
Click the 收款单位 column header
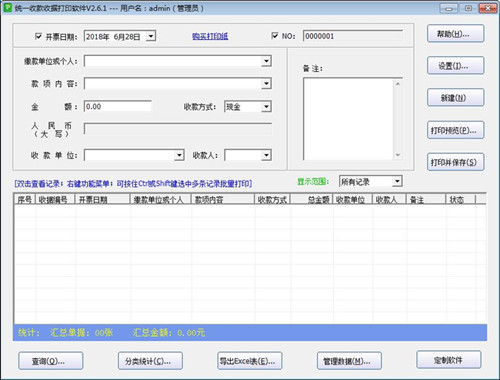coord(353,200)
